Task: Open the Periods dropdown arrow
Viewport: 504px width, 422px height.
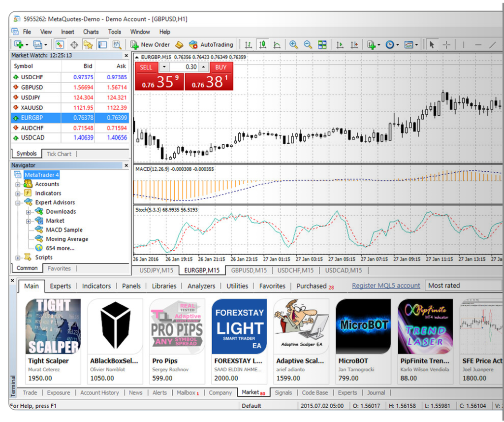Action: tap(398, 45)
